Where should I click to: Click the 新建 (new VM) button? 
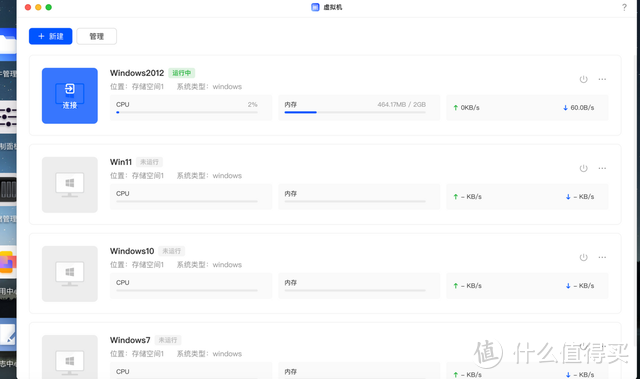[51, 36]
